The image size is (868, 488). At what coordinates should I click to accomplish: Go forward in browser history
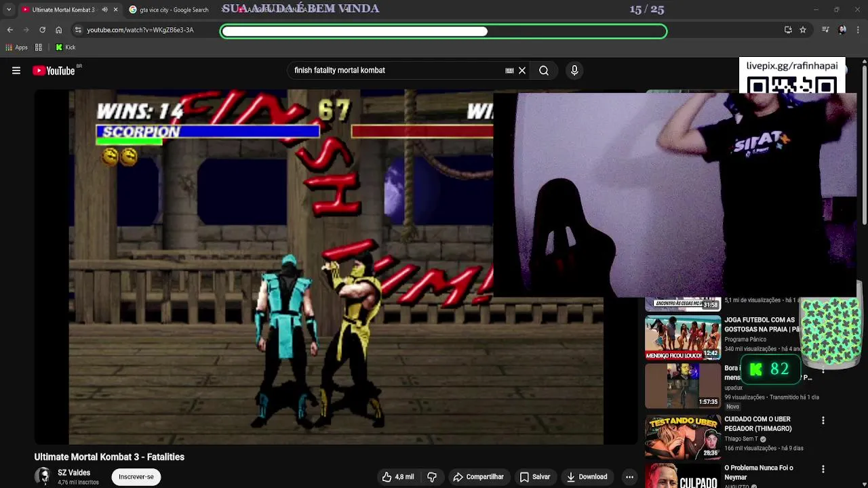[x=26, y=30]
